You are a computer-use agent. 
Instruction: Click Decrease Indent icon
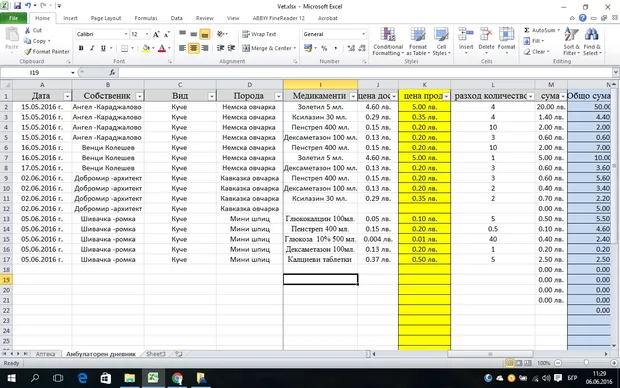point(221,48)
